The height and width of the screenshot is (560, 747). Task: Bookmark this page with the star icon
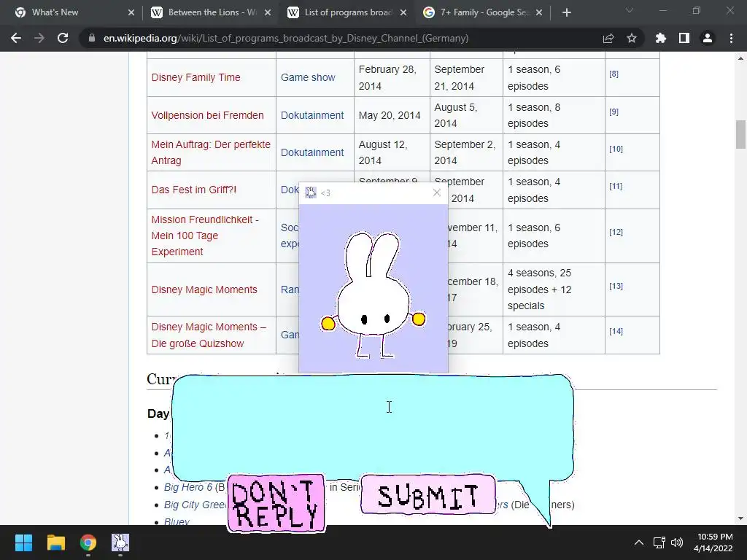point(632,38)
